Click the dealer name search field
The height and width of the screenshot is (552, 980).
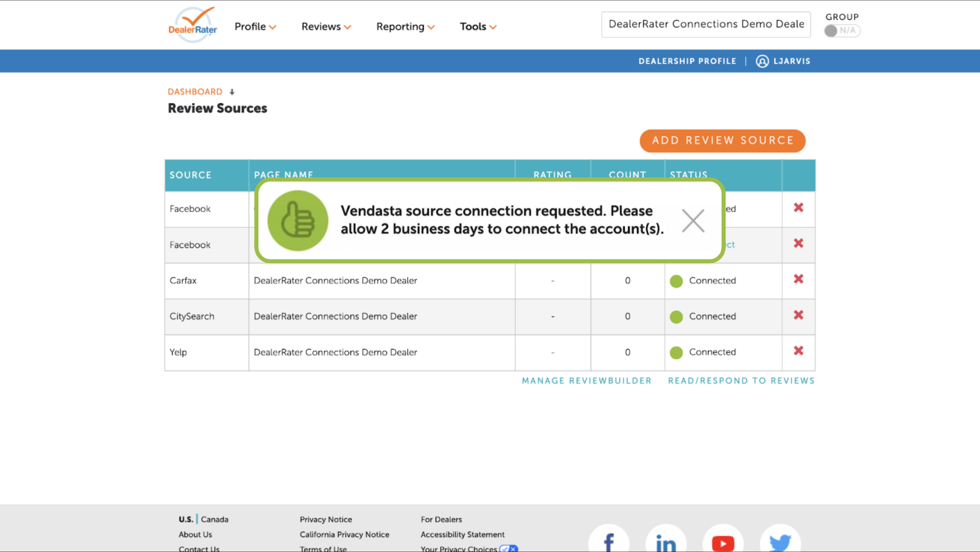click(706, 24)
